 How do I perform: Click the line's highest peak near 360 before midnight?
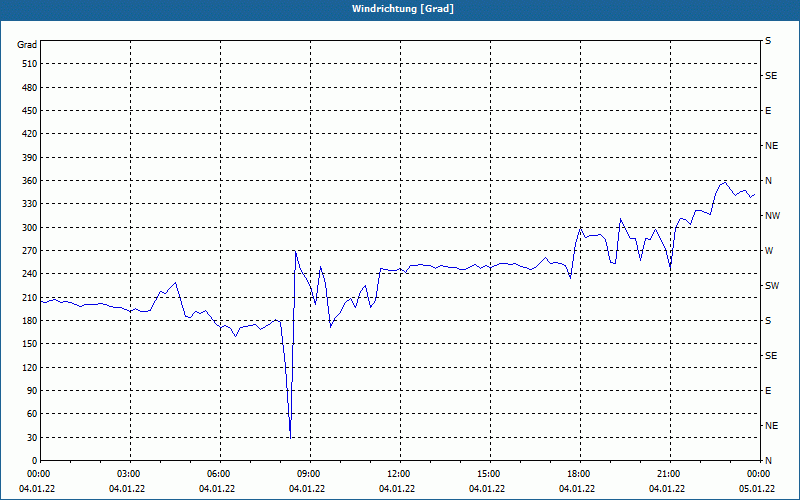coord(725,182)
